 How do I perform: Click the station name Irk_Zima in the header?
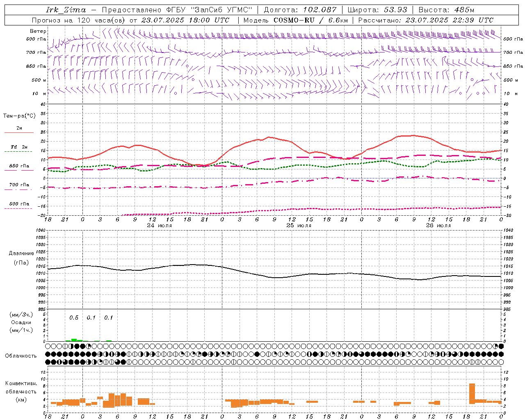coord(66,9)
